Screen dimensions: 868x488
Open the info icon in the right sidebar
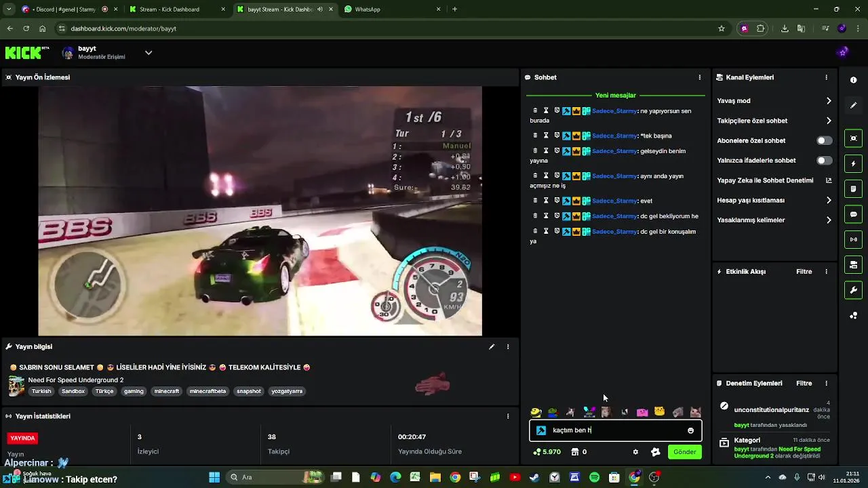(853, 80)
